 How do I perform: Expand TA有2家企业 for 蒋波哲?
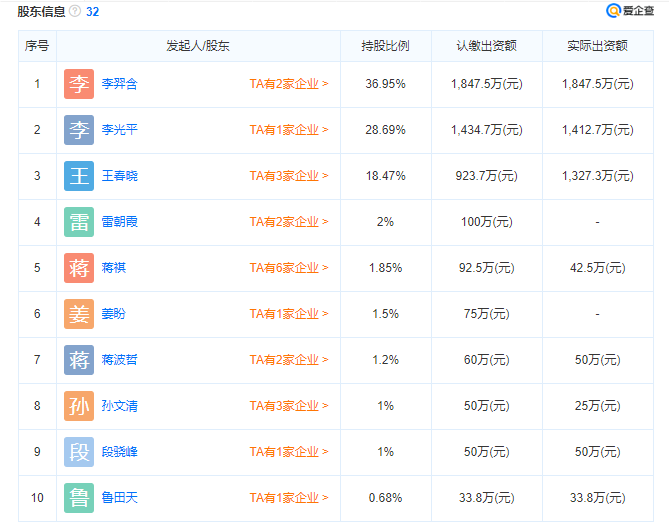[x=289, y=360]
